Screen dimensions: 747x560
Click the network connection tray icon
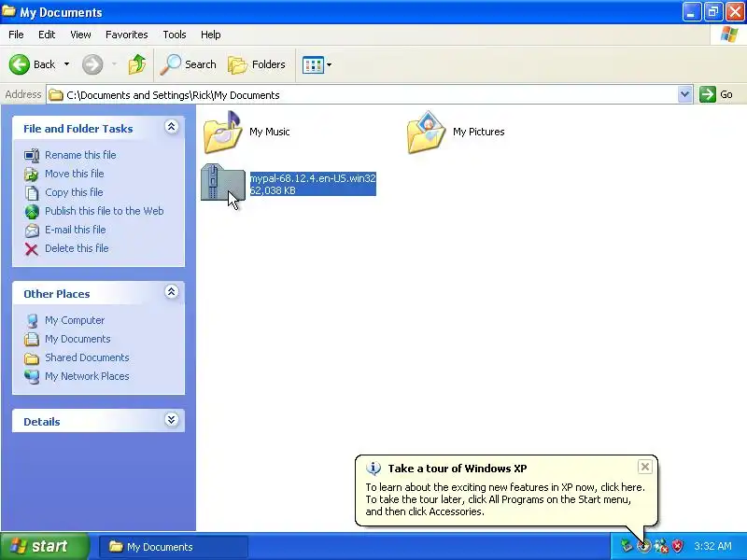(661, 546)
